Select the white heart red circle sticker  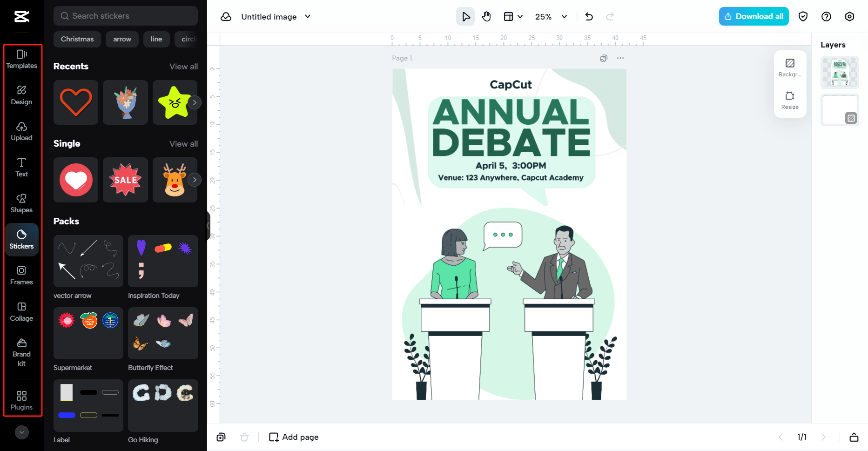[76, 180]
